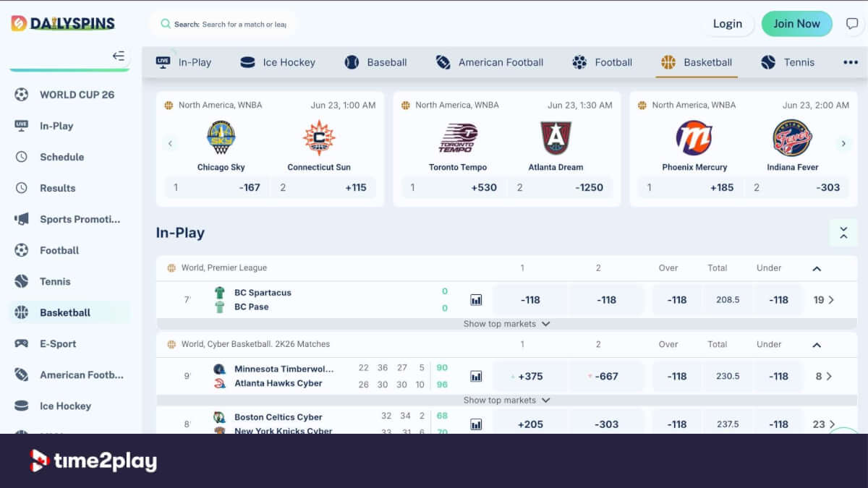Image resolution: width=868 pixels, height=488 pixels.
Task: Click the Toronto Tempo team logo
Action: click(459, 137)
